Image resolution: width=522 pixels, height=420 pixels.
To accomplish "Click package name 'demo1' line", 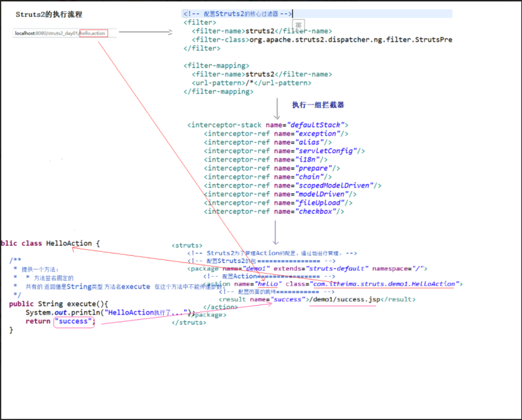I will coord(307,268).
